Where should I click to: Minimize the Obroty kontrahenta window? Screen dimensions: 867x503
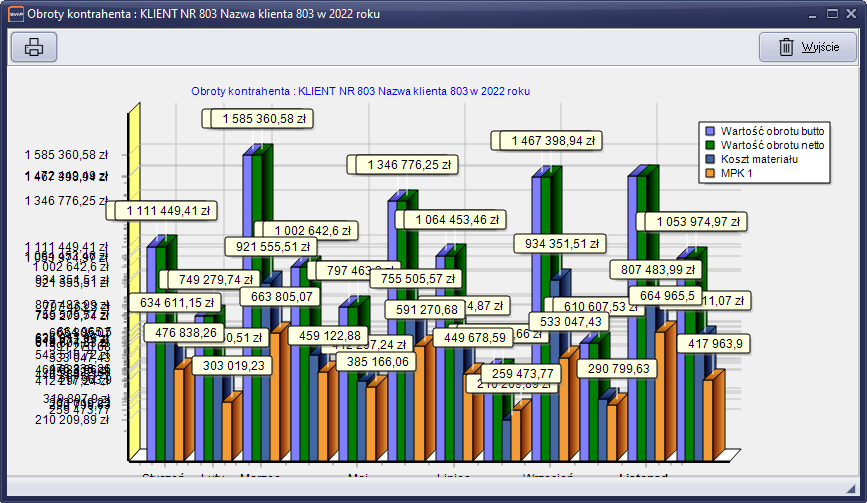[x=804, y=14]
